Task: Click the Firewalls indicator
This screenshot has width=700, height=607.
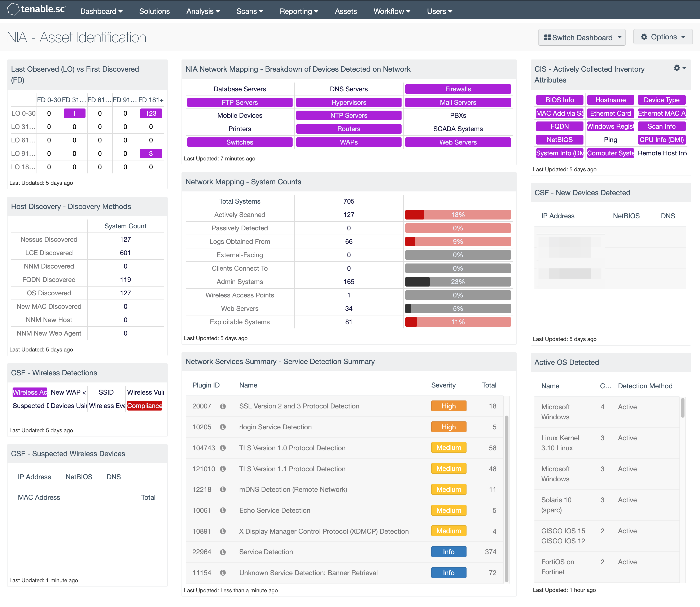Action: pos(458,89)
